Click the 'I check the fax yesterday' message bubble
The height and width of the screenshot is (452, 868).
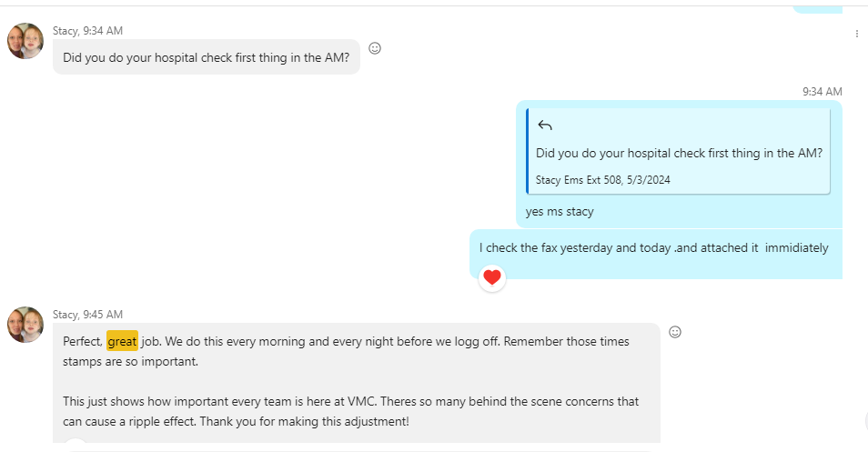(654, 247)
